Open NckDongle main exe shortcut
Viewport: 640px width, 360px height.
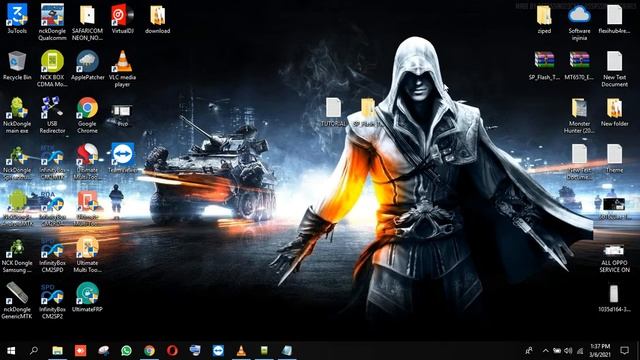17,115
